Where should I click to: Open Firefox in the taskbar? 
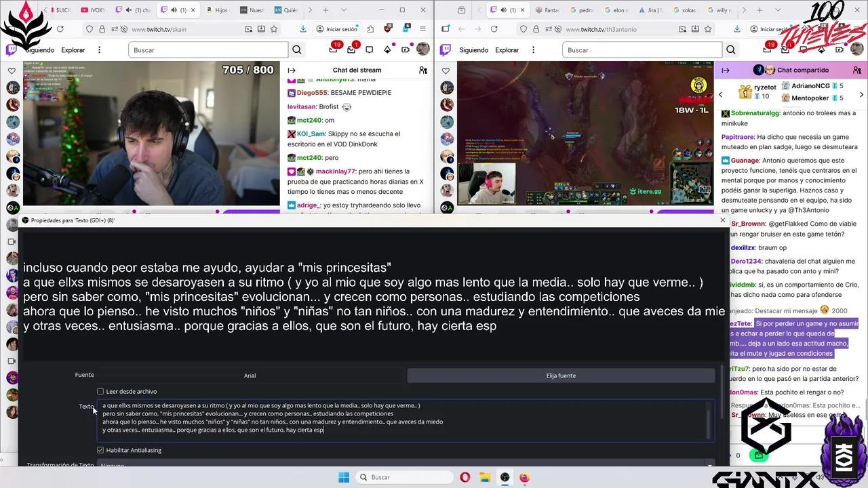[x=525, y=477]
